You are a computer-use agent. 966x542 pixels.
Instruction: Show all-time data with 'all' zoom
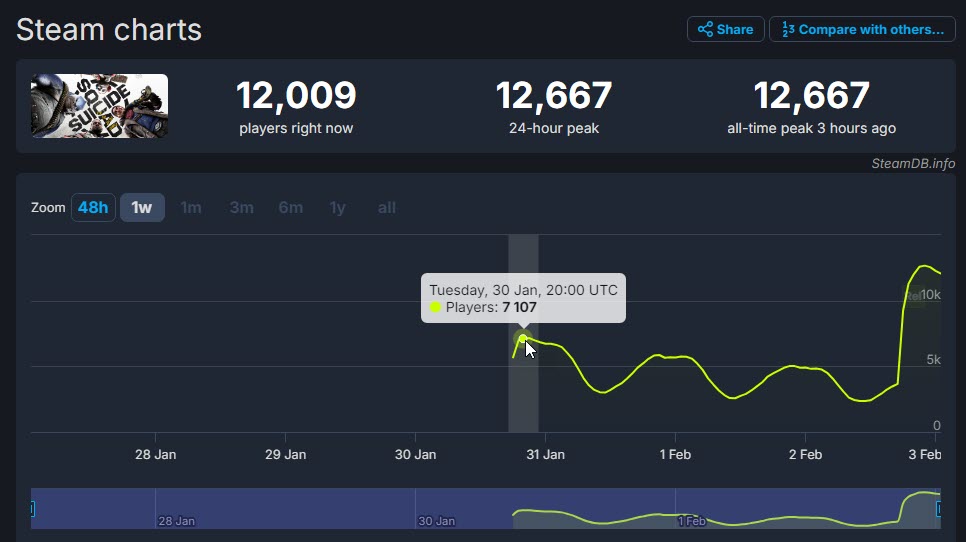tap(387, 207)
